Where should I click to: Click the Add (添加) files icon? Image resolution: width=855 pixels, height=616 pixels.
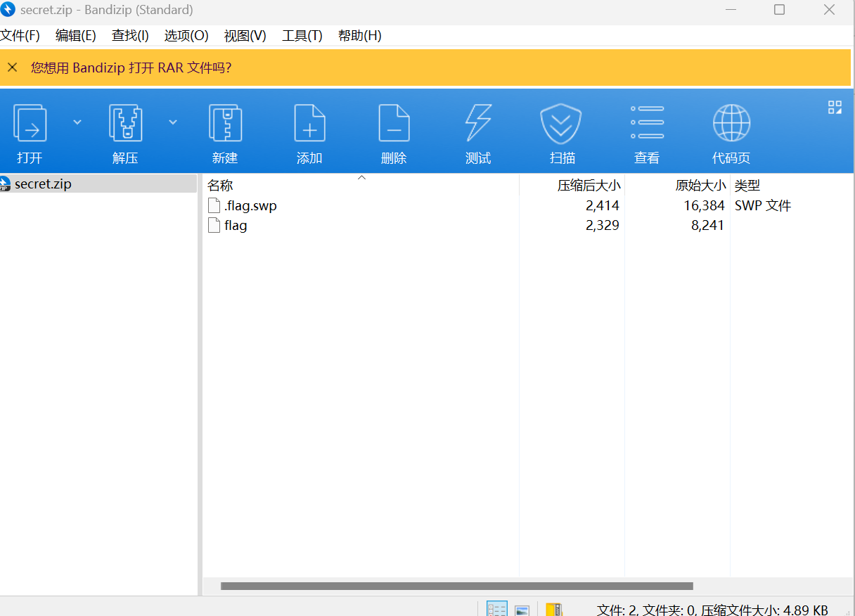coord(309,124)
